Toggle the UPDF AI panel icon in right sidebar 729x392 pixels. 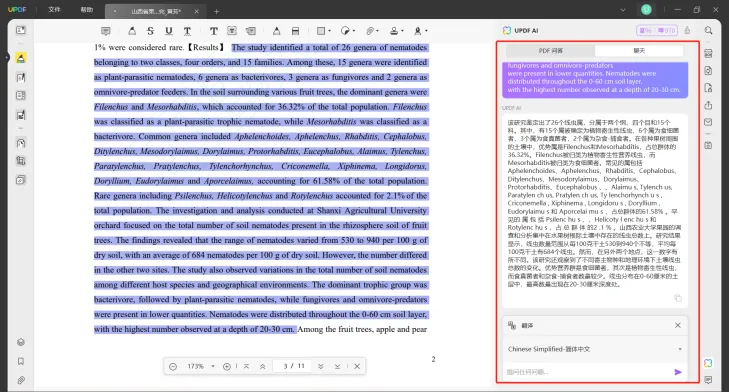click(x=708, y=363)
